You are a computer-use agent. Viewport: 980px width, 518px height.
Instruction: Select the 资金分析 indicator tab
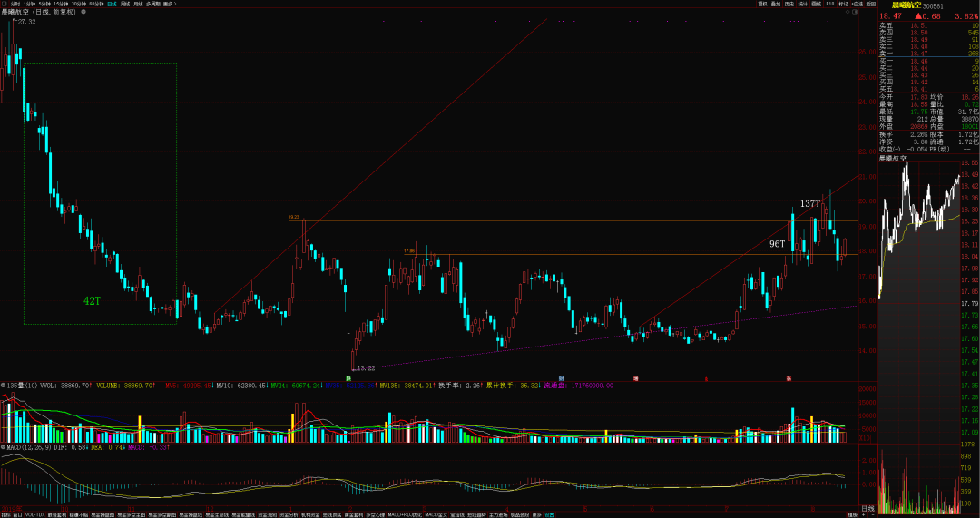pos(289,515)
